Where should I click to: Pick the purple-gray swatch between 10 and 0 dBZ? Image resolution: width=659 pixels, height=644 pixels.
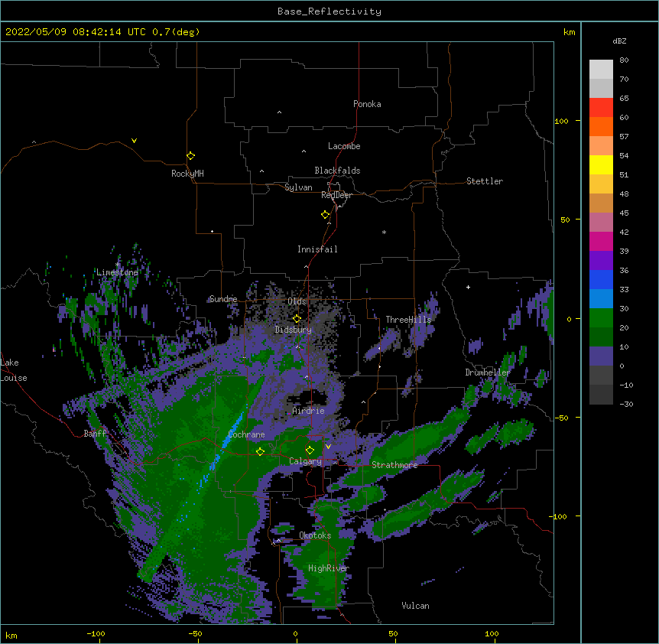coord(601,356)
